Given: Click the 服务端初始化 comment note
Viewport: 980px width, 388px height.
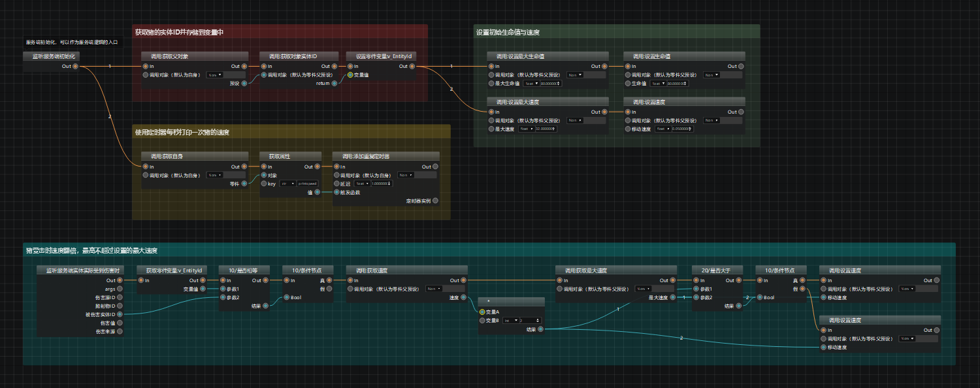Looking at the screenshot, I should pyautogui.click(x=73, y=42).
